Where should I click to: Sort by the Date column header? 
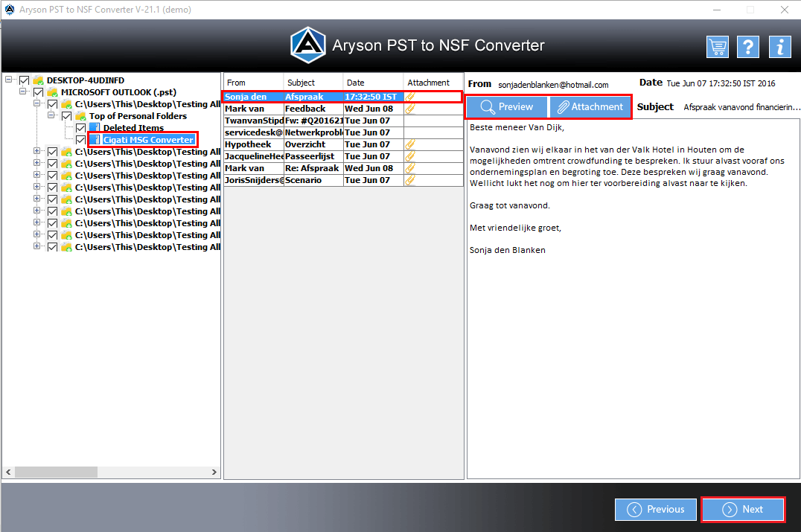[x=373, y=82]
